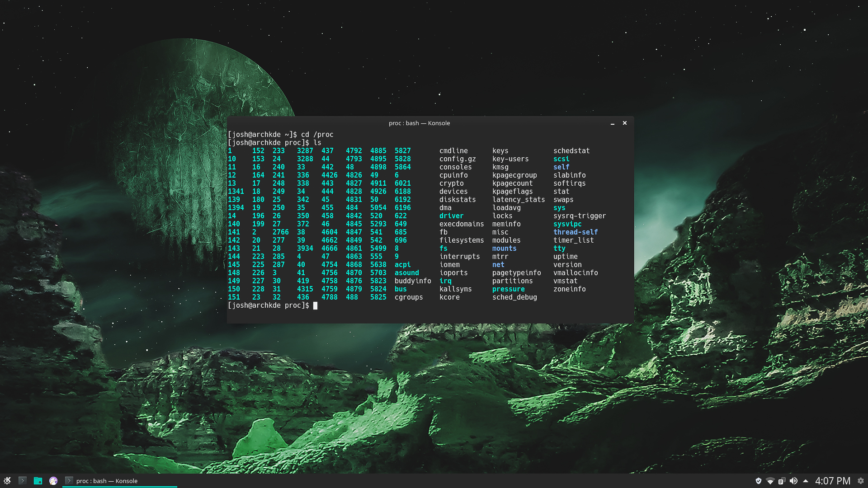This screenshot has height=488, width=868.
Task: Open the 4:07 PM clock
Action: (833, 481)
